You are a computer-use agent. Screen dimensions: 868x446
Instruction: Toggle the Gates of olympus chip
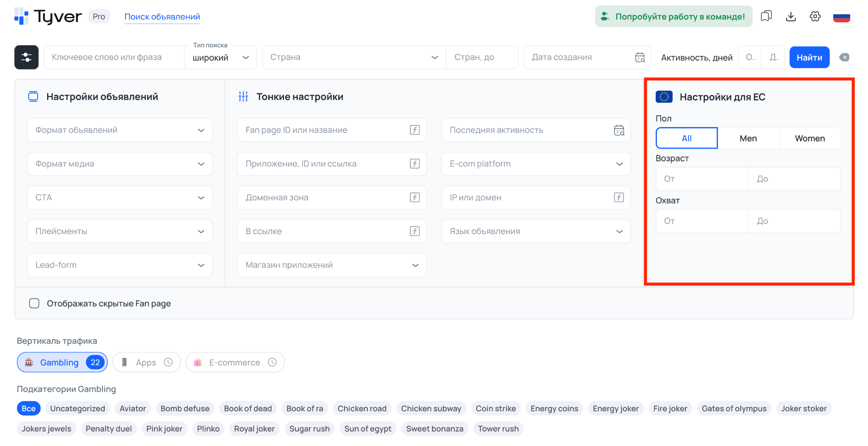click(x=734, y=408)
